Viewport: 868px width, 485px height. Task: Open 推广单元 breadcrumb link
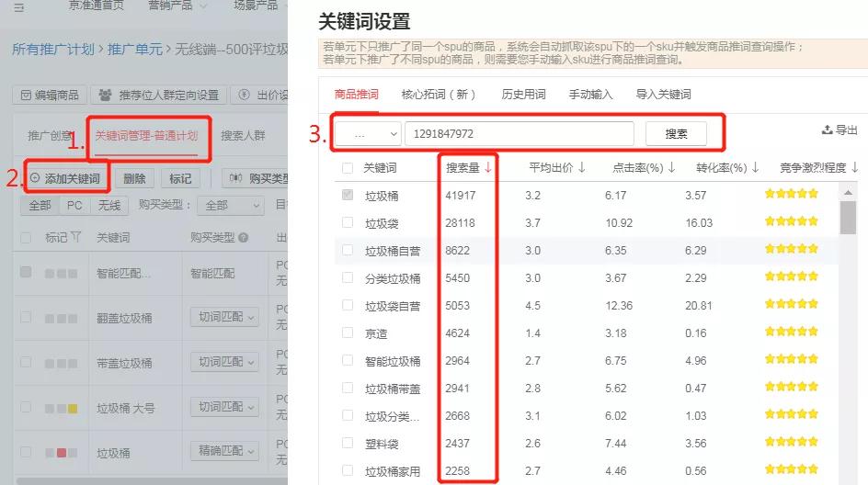click(135, 50)
